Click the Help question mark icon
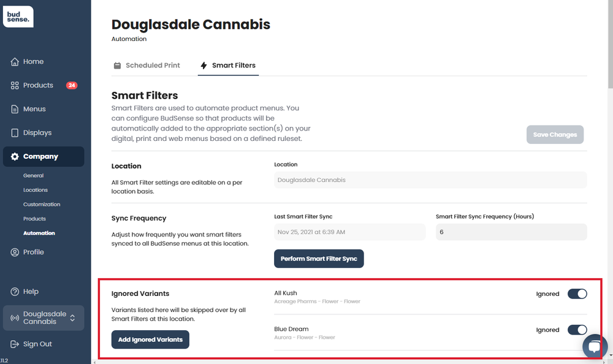 [x=15, y=292]
